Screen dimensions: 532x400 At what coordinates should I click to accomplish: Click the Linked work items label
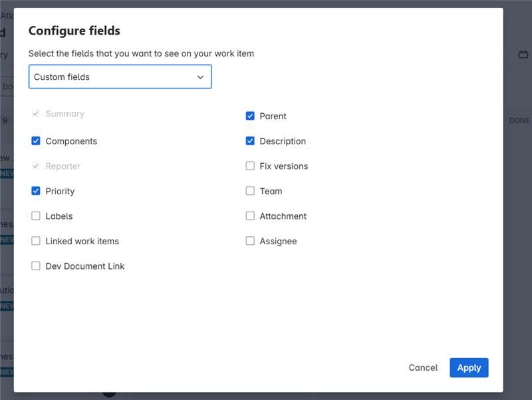[x=82, y=241]
